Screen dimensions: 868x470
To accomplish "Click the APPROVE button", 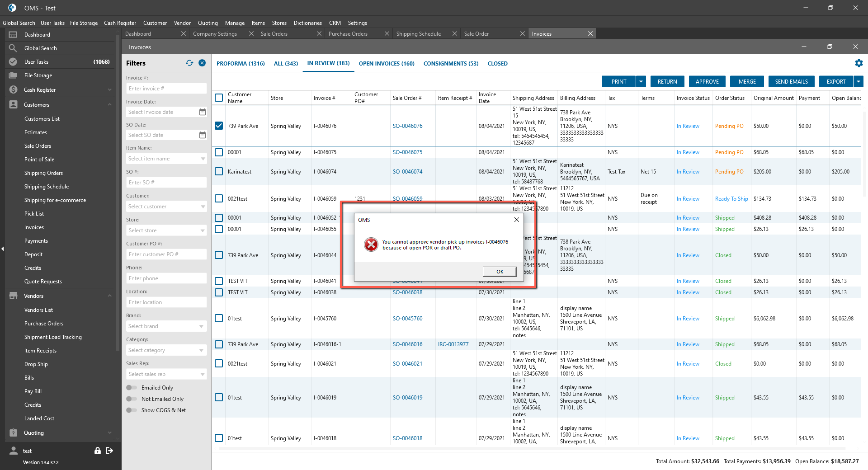I will tap(707, 82).
